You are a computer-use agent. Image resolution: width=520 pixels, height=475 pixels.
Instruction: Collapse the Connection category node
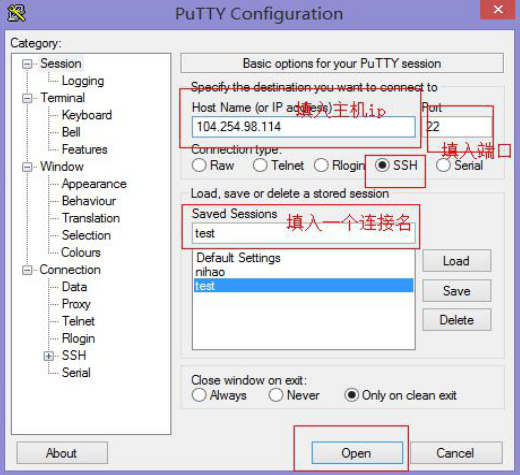tap(27, 270)
